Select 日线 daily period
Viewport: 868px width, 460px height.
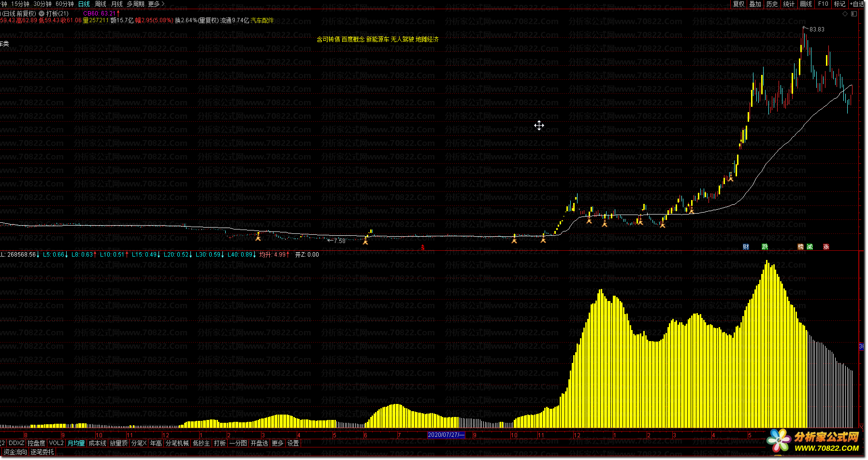tap(84, 4)
